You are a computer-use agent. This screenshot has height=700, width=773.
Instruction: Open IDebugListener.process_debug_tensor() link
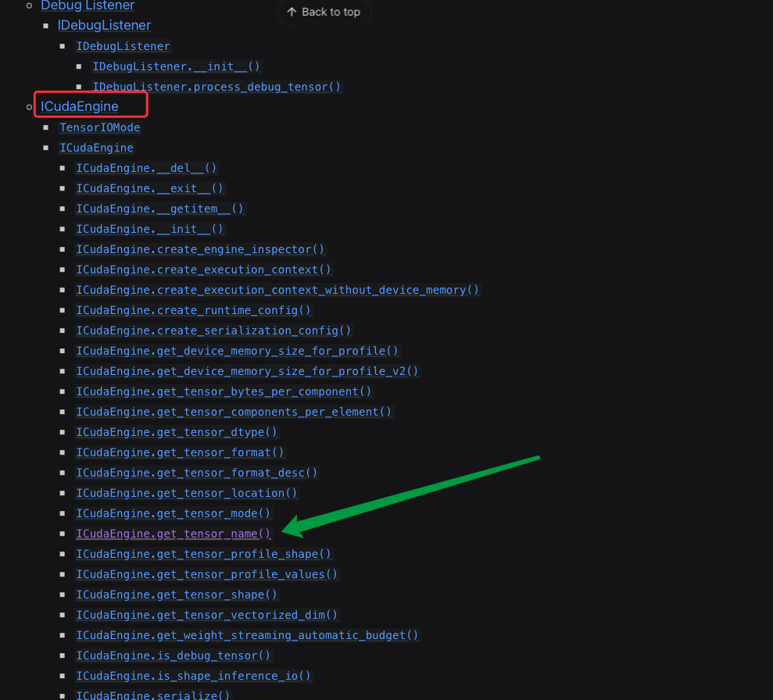pyautogui.click(x=217, y=87)
